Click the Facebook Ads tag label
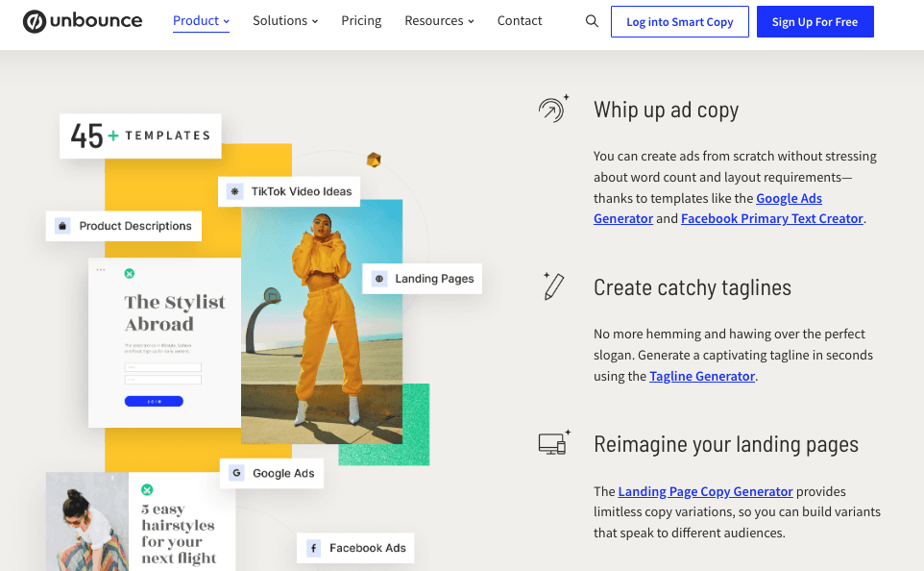The width and height of the screenshot is (924, 571). [x=368, y=548]
